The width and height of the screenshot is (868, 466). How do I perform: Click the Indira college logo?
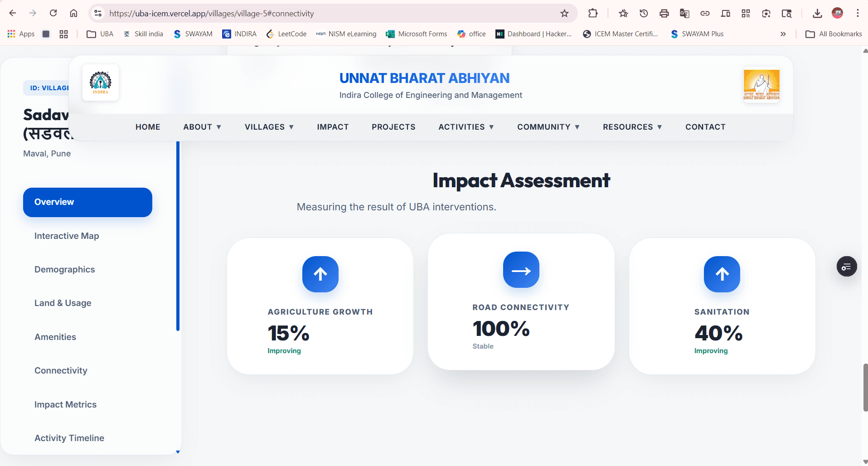[101, 82]
